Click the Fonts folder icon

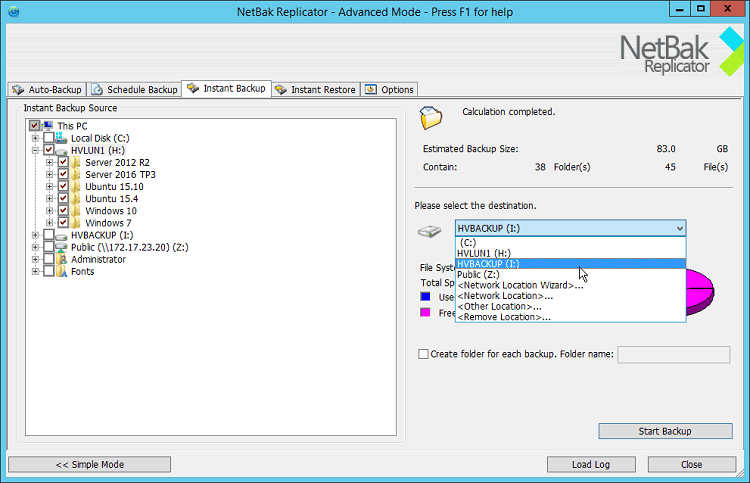pos(62,271)
